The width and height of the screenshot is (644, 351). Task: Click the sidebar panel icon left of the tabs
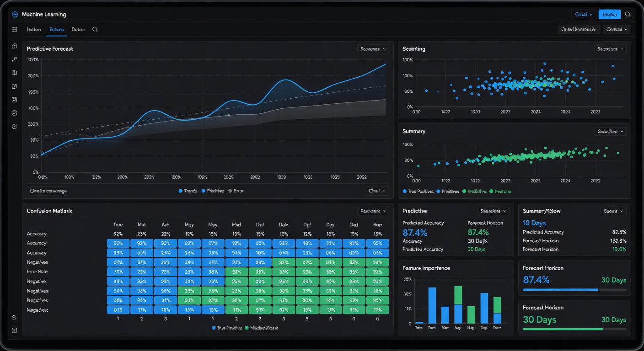point(15,29)
